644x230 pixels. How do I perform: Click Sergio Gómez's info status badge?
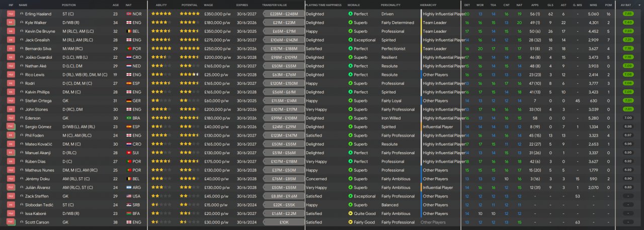click(x=11, y=127)
